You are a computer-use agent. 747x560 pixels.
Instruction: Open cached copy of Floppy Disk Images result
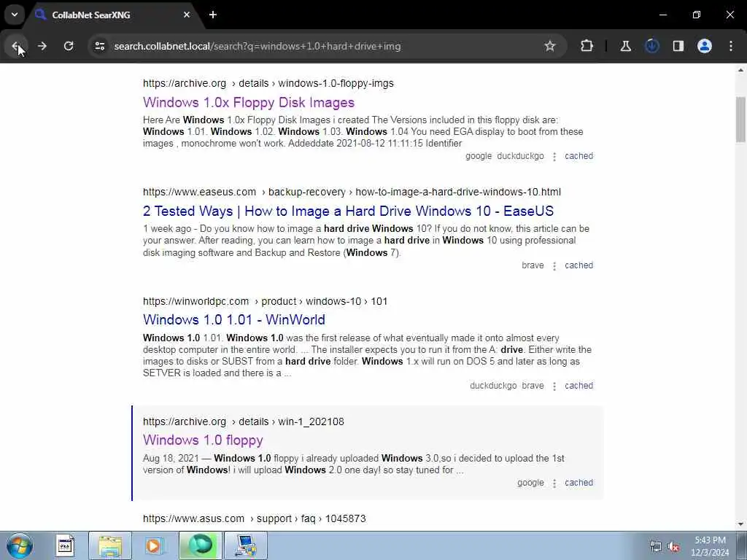tap(578, 156)
